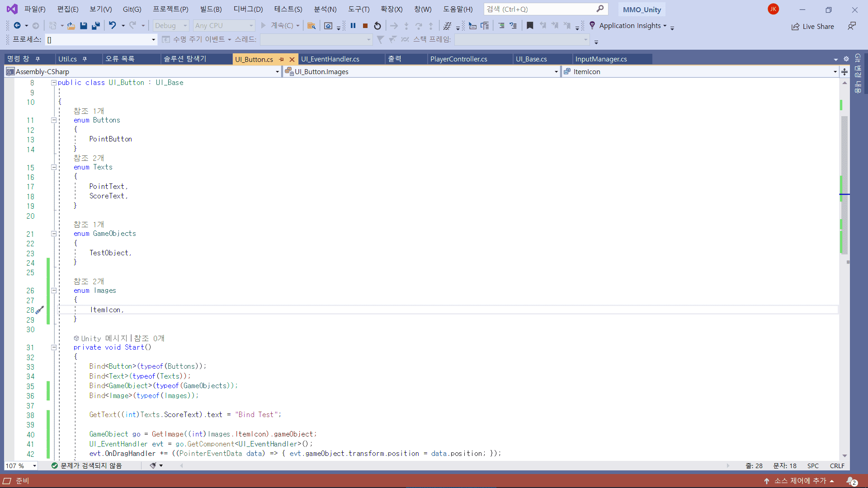Click the navigate backward arrow icon
The height and width of the screenshot is (488, 868).
point(17,26)
